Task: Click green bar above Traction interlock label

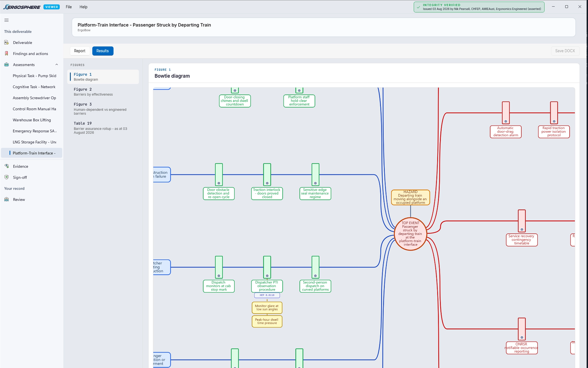Action: pyautogui.click(x=267, y=175)
